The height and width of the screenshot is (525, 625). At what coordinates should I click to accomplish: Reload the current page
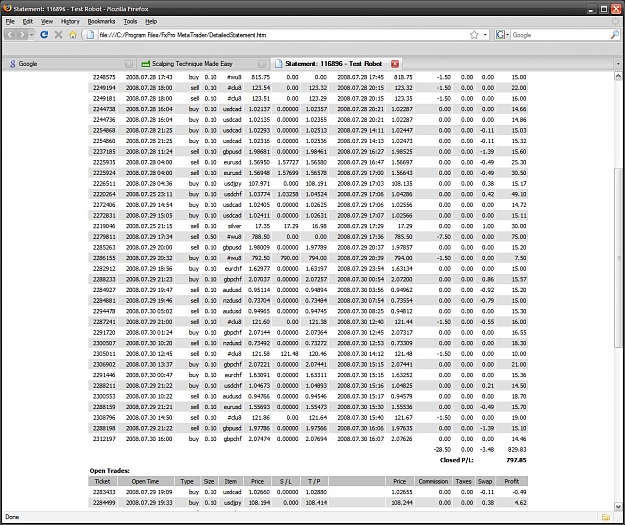[44, 35]
